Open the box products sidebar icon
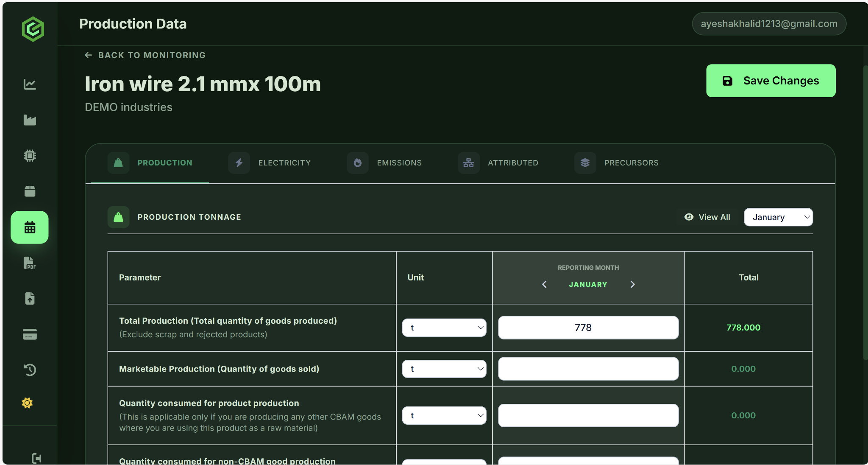The width and height of the screenshot is (868, 465). click(x=30, y=191)
